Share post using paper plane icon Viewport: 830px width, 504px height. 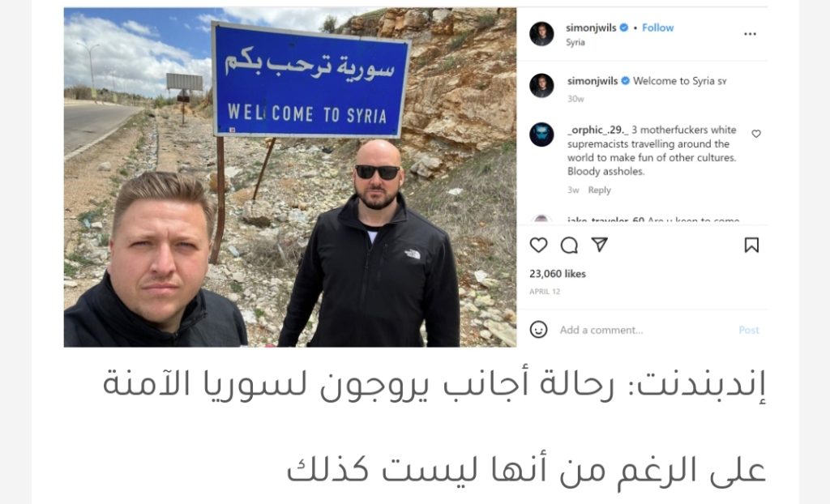click(x=599, y=245)
